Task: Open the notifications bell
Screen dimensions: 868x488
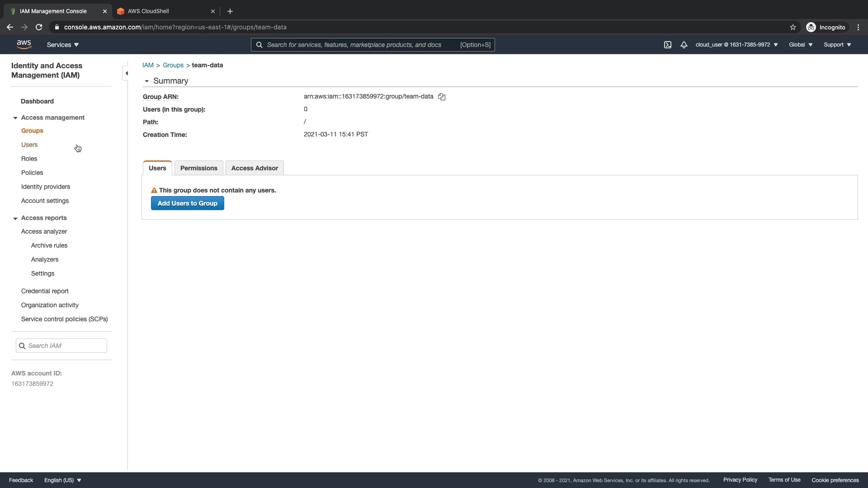Action: point(684,45)
